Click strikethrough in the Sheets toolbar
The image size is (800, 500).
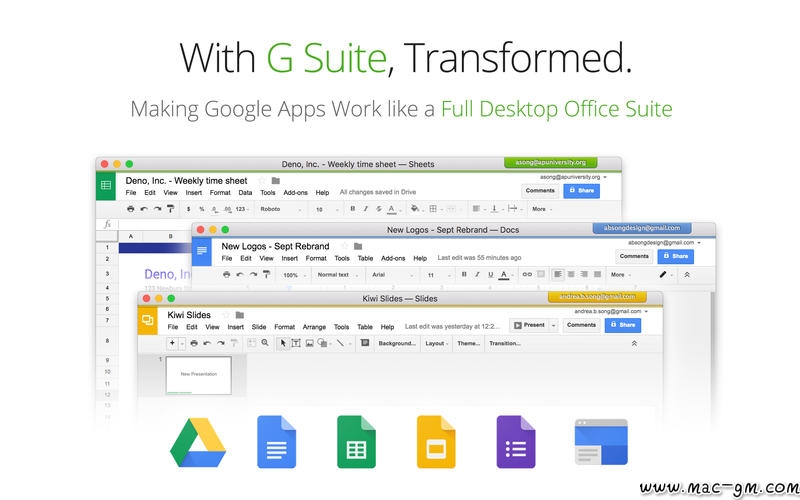(379, 209)
